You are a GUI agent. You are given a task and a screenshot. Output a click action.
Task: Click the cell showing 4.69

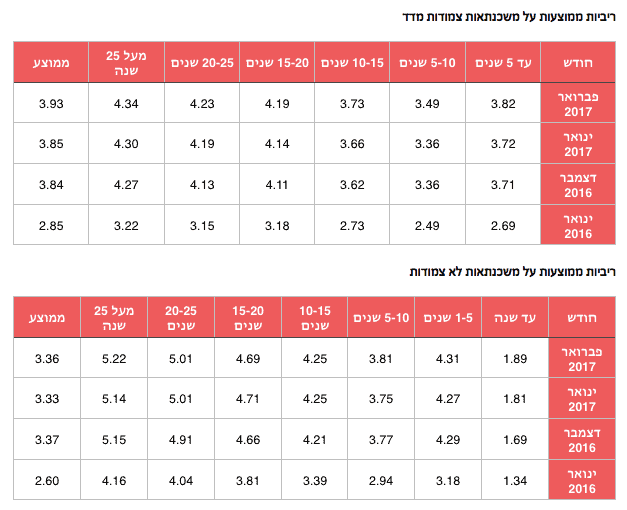(248, 358)
